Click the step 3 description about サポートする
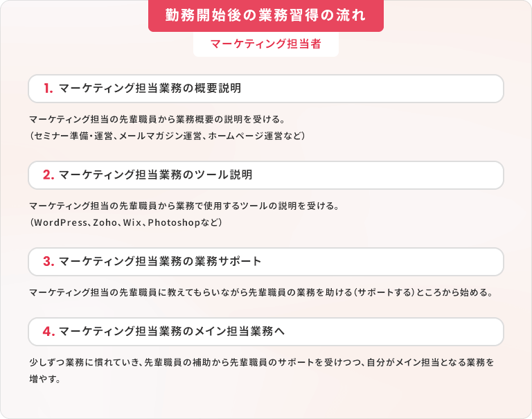Image resolution: width=532 pixels, height=419 pixels. pyautogui.click(x=261, y=292)
